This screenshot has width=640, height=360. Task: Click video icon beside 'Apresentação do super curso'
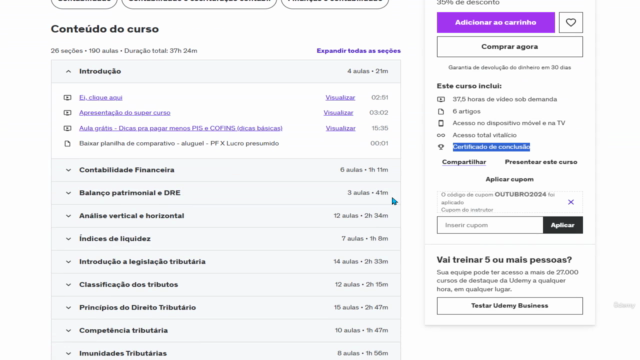tap(67, 113)
